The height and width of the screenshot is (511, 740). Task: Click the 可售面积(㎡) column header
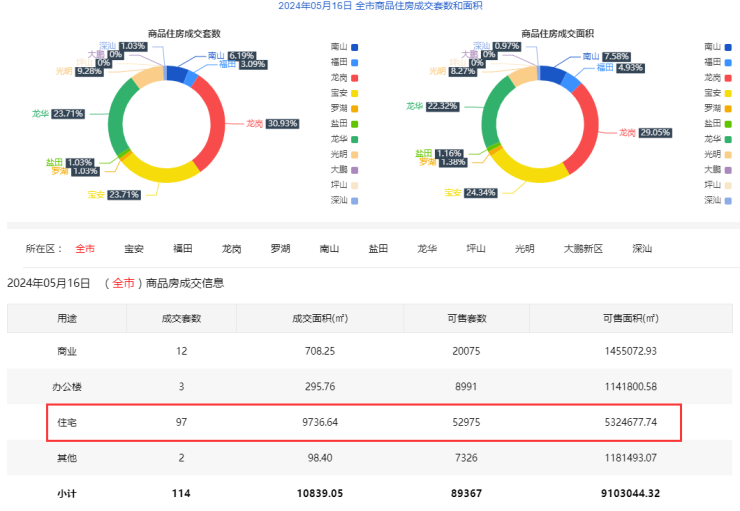point(629,318)
